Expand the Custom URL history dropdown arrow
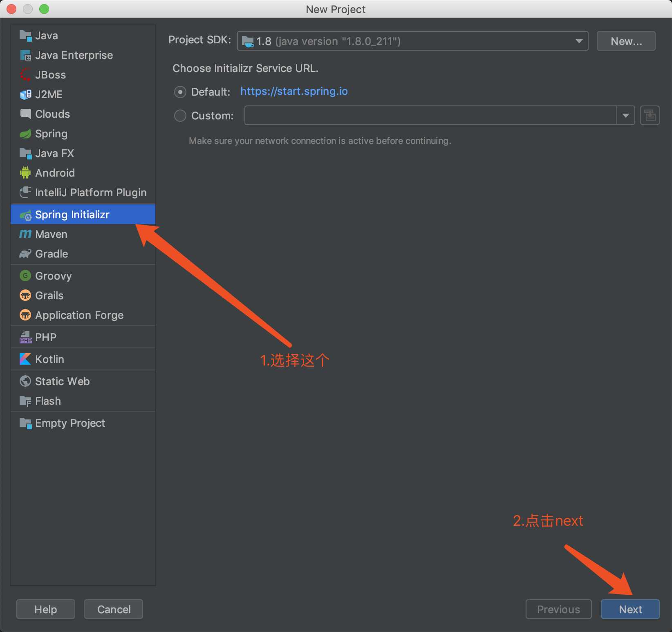The height and width of the screenshot is (632, 672). [626, 115]
